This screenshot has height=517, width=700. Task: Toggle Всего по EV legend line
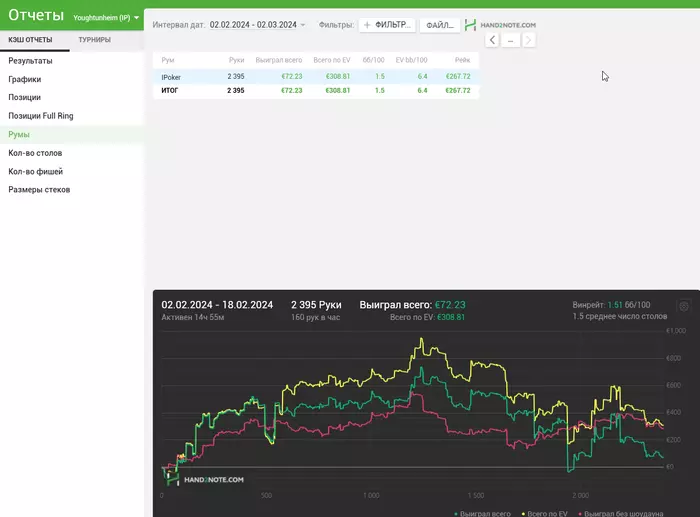click(x=545, y=513)
